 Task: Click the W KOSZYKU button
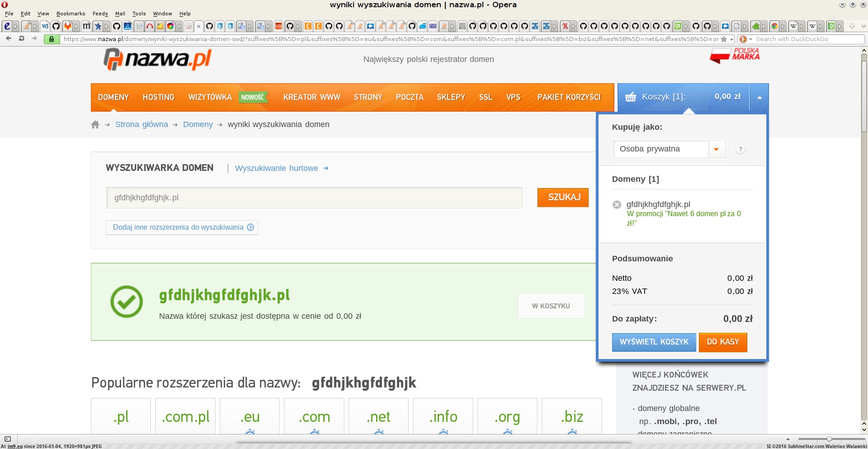click(x=551, y=306)
